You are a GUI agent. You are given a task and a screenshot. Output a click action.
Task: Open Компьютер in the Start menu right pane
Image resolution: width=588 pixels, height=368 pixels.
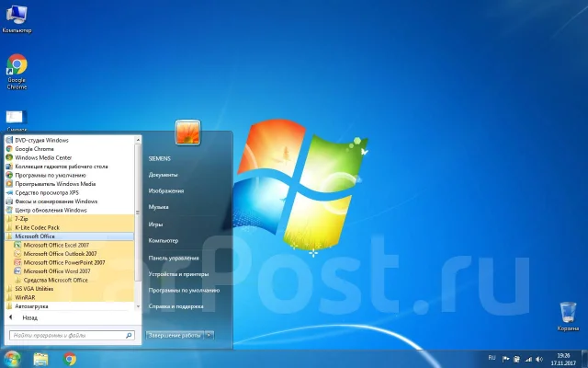164,241
